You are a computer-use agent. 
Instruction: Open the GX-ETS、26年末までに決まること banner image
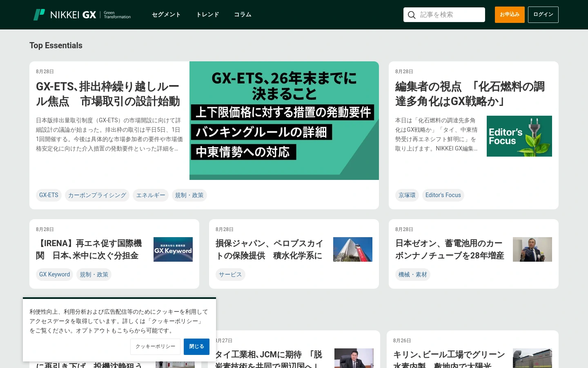tap(284, 121)
